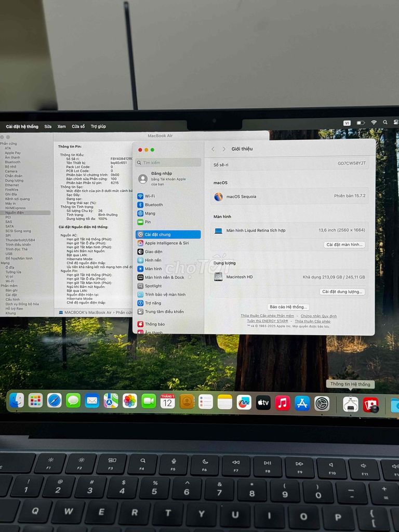Select Giao diện in settings sidebar
This screenshot has height=532, width=399.
click(x=168, y=252)
